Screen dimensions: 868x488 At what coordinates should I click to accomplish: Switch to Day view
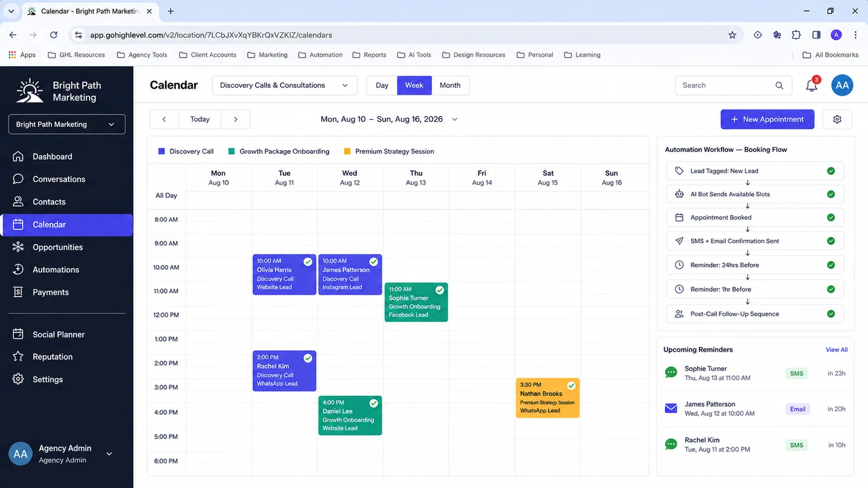pyautogui.click(x=382, y=85)
